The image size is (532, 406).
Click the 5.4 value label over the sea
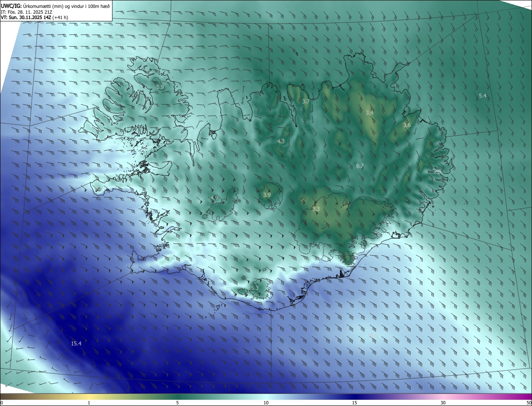(x=483, y=95)
